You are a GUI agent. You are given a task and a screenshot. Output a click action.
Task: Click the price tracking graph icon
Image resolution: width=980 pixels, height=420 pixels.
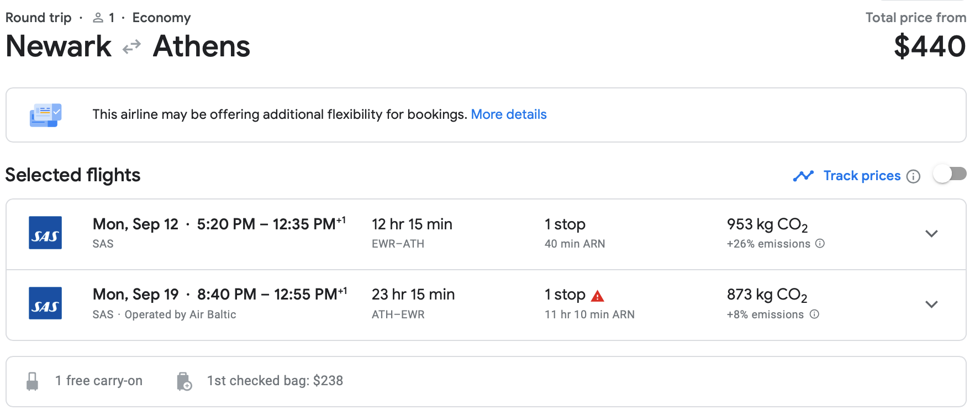(x=803, y=176)
